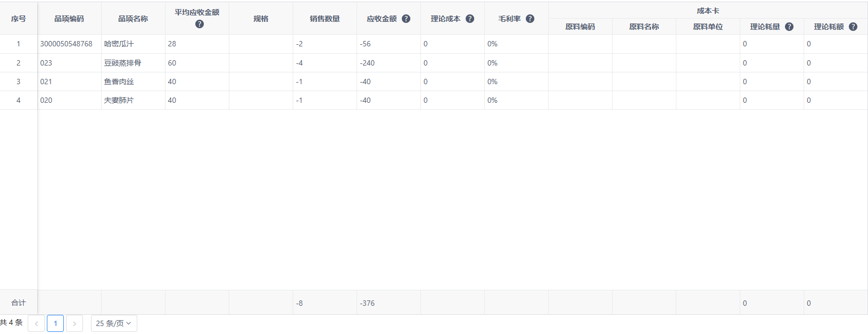Click the 鱼香肉丝 item name cell
Screen dimensions: 868x334
click(119, 82)
